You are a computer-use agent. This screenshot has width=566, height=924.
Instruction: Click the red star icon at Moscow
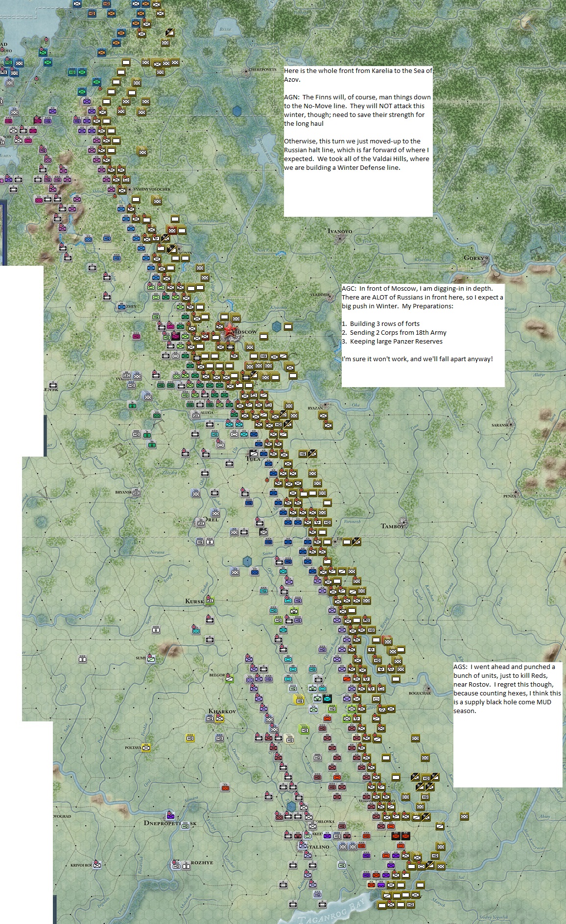pos(229,329)
